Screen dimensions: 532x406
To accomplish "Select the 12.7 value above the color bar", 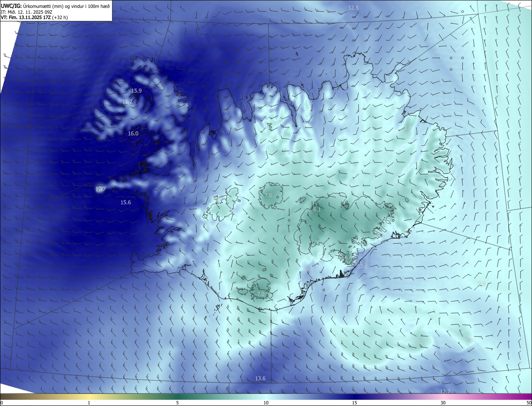I will [445, 391].
